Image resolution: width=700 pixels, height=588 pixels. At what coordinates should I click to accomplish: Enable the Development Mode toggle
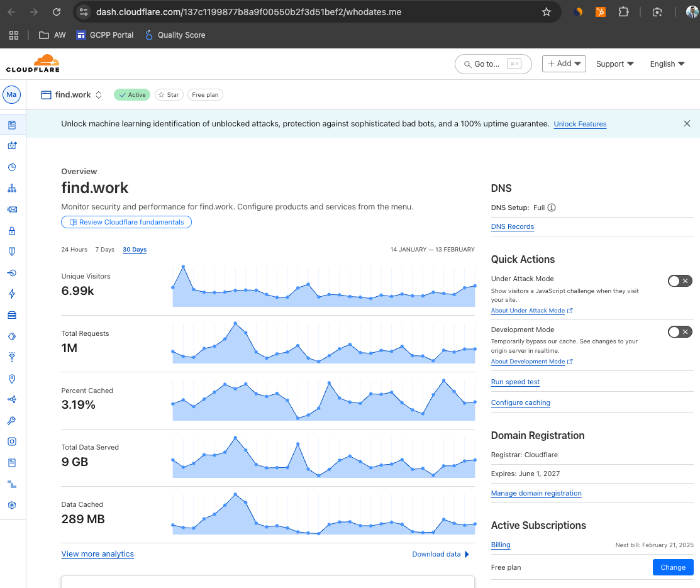coord(680,331)
